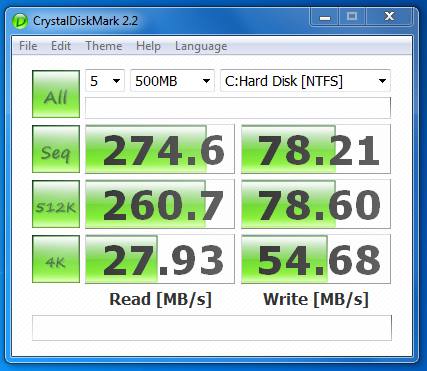
Task: Click the progress bar below the dropdowns
Action: [238, 108]
